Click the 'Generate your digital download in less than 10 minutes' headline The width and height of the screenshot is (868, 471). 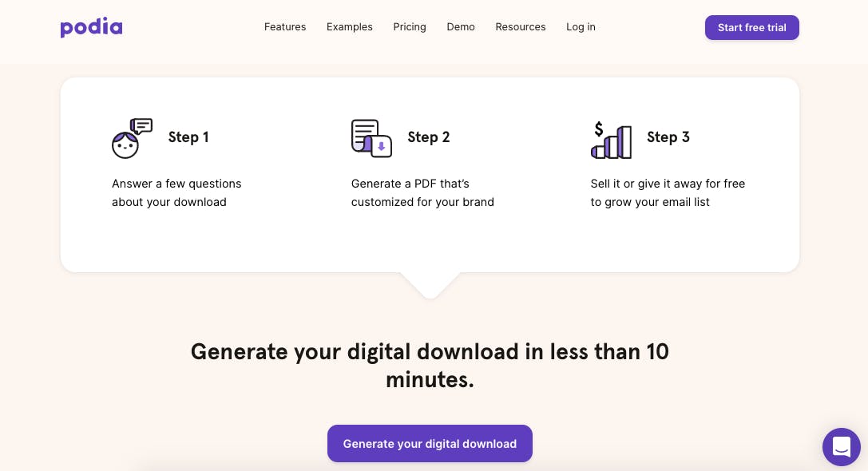[x=430, y=366]
